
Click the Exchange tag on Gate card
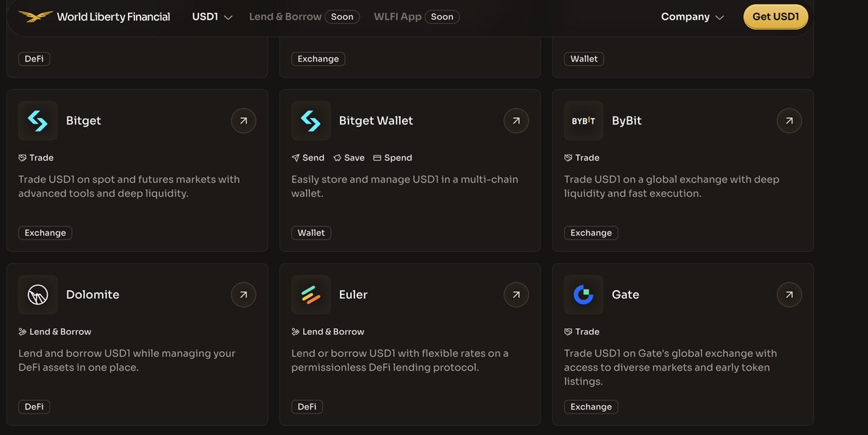(591, 407)
